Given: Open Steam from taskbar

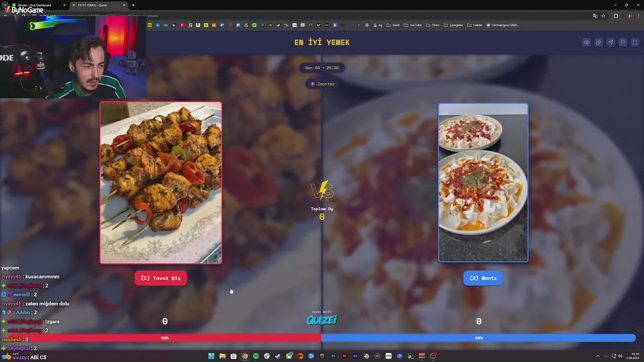Looking at the screenshot, I should tap(278, 356).
